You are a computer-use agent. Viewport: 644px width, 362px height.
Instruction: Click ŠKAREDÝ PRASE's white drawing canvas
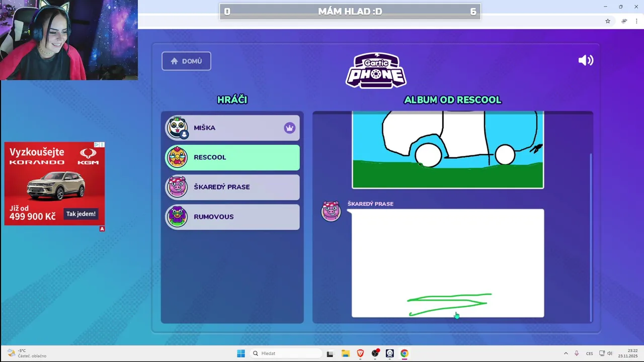click(x=448, y=263)
